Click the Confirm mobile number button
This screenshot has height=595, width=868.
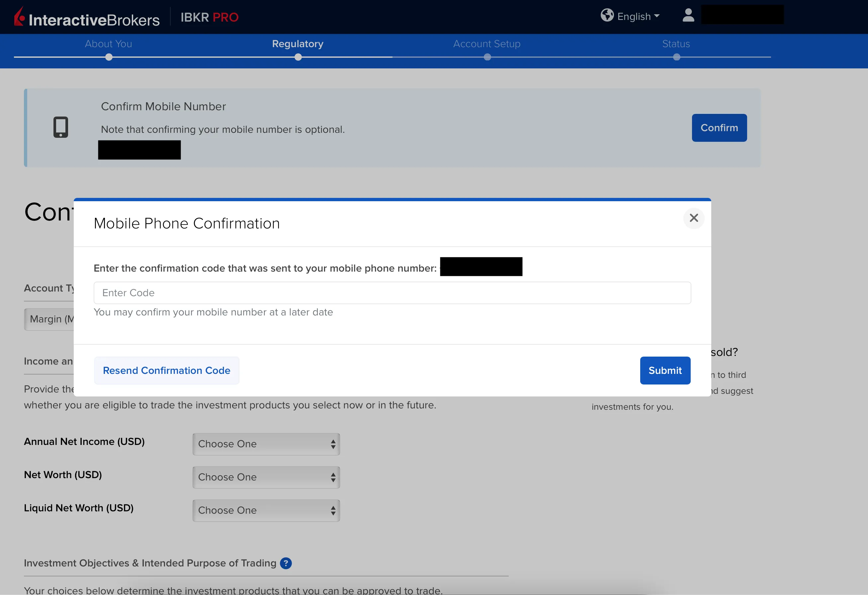click(719, 128)
